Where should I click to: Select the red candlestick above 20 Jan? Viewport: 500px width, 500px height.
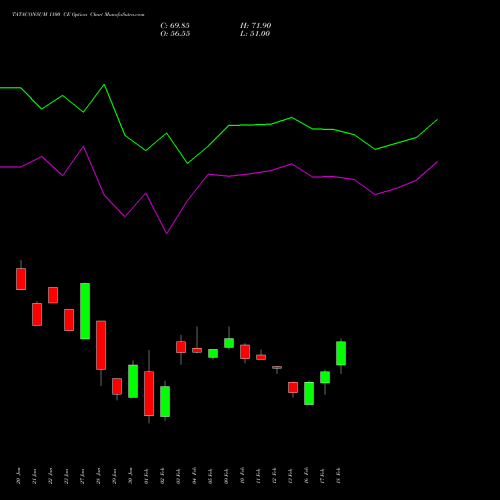(21, 279)
